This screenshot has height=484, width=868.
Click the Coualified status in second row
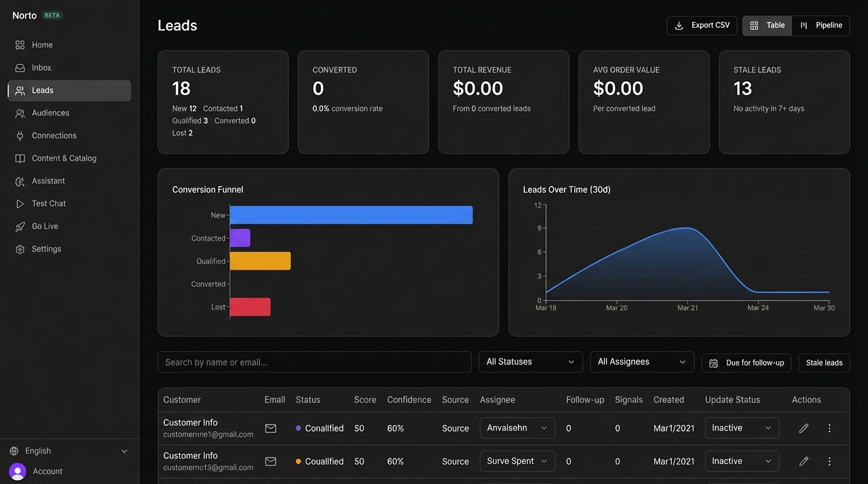pos(320,461)
